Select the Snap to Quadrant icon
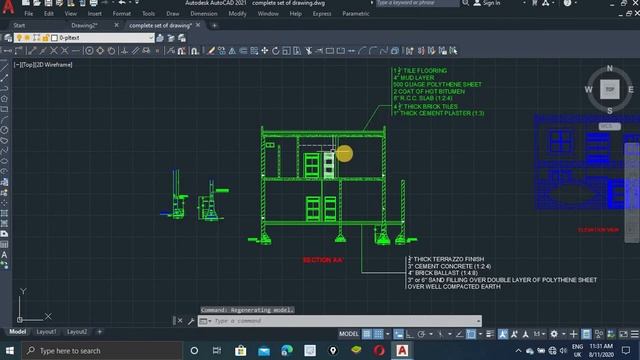 coord(100,51)
